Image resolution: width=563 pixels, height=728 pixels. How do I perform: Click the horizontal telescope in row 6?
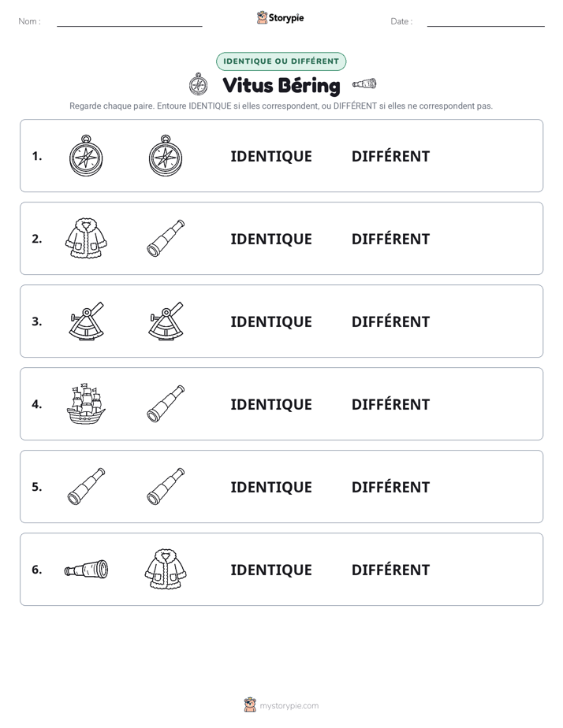87,569
